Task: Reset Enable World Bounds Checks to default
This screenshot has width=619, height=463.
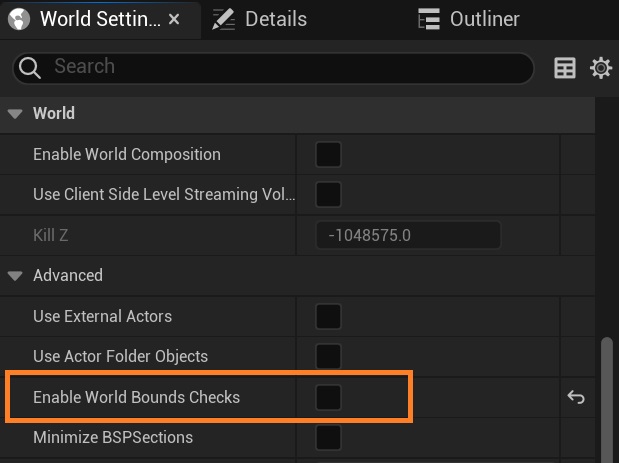Action: pos(576,398)
